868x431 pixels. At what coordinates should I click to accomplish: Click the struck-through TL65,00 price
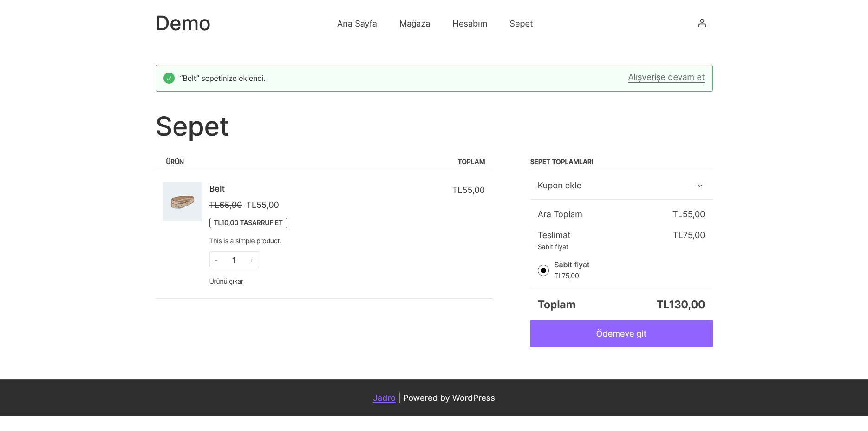click(x=226, y=205)
